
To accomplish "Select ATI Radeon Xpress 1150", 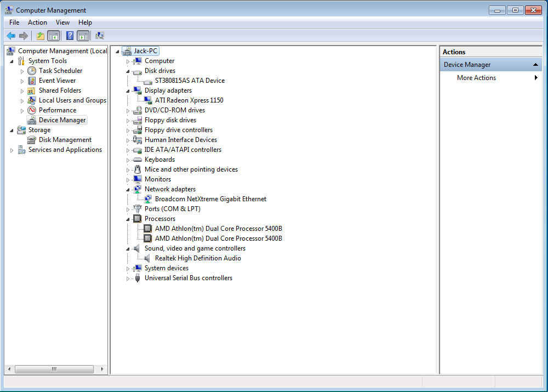I will tap(189, 100).
